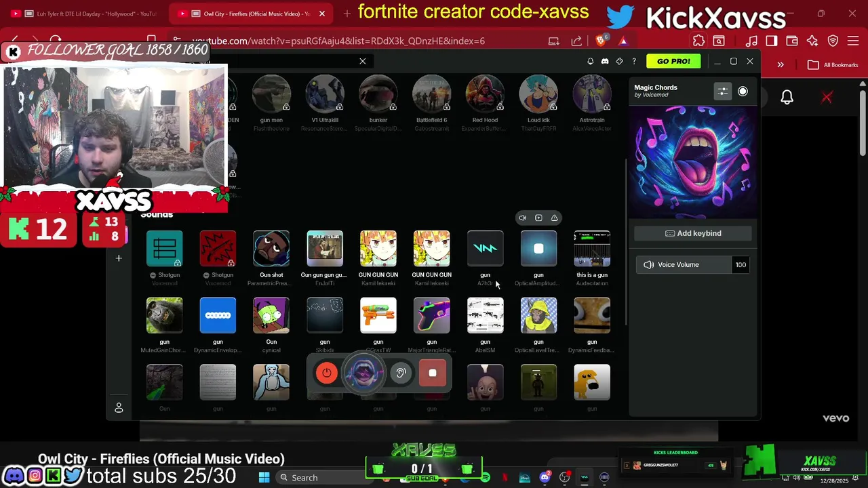Open Voicemod notifications bell icon
Viewport: 868px width, 488px height.
(590, 61)
